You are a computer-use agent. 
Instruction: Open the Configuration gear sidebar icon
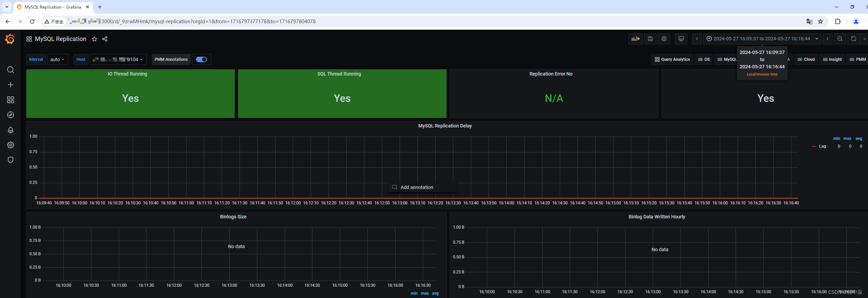tap(11, 145)
